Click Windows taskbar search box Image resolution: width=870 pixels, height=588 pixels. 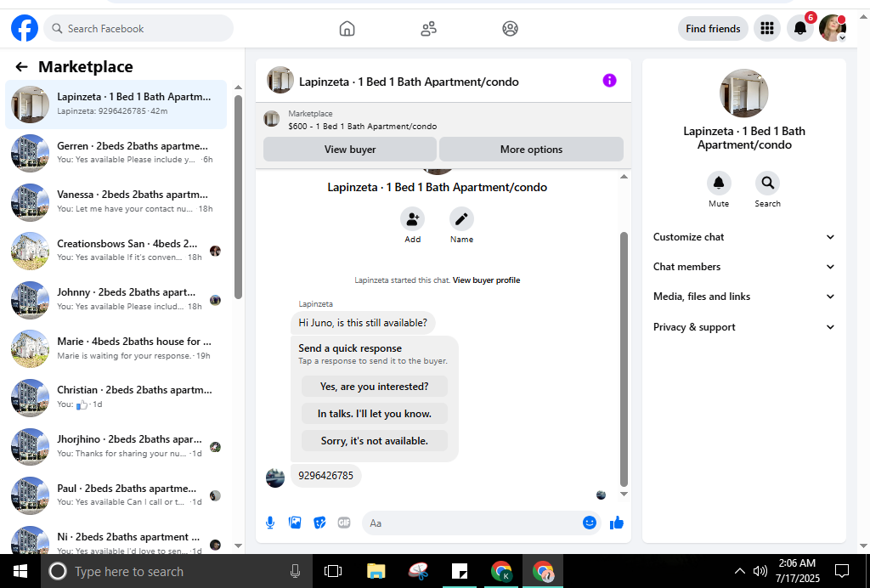[x=175, y=571]
